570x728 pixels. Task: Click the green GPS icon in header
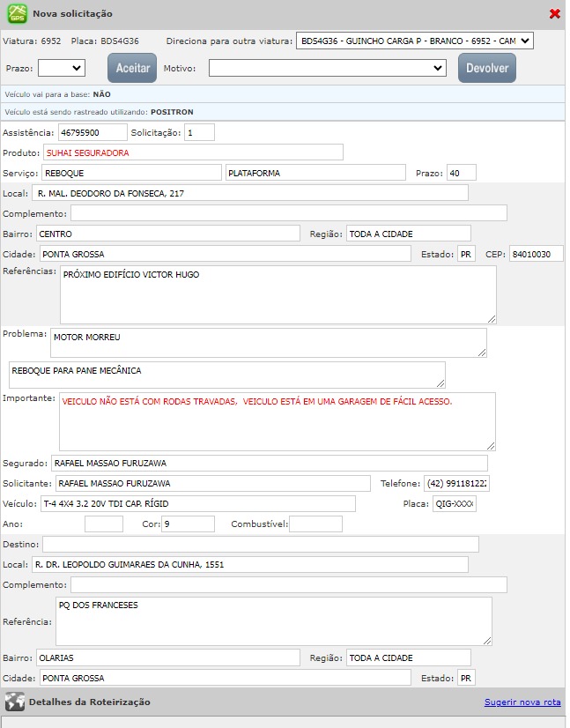17,14
